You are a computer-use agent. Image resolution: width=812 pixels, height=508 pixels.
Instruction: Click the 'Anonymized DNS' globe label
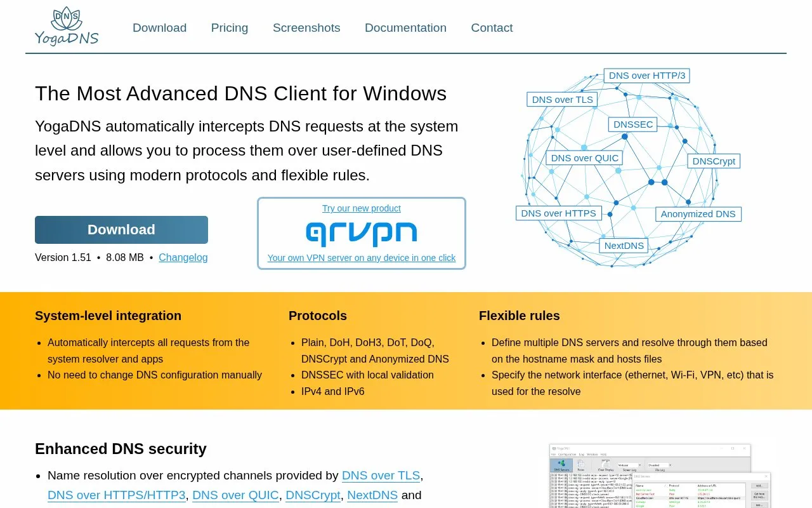click(x=698, y=214)
